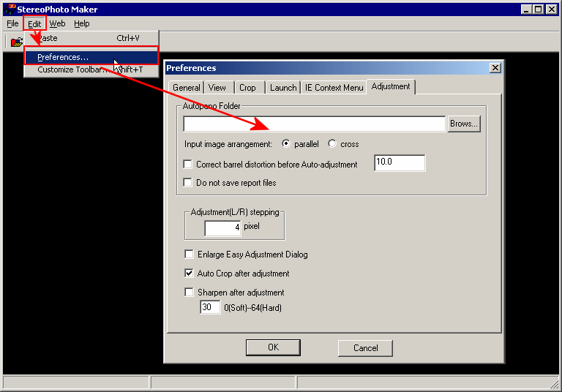
Task: Click the Autopano Folder path field
Action: (x=315, y=124)
